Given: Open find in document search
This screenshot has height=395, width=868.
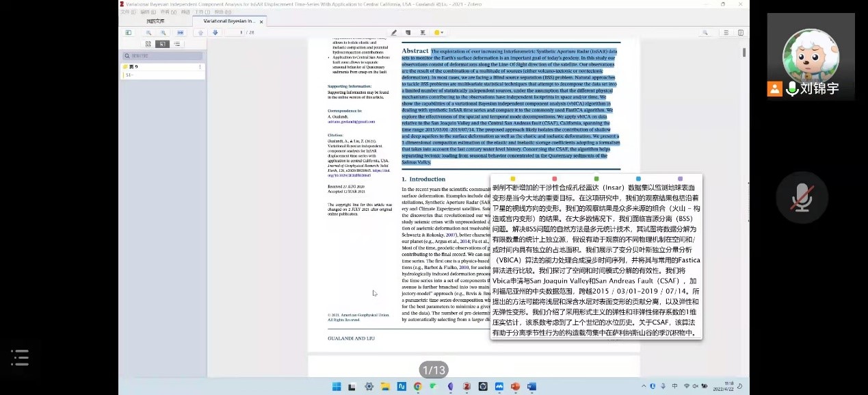Looking at the screenshot, I should click(705, 32).
